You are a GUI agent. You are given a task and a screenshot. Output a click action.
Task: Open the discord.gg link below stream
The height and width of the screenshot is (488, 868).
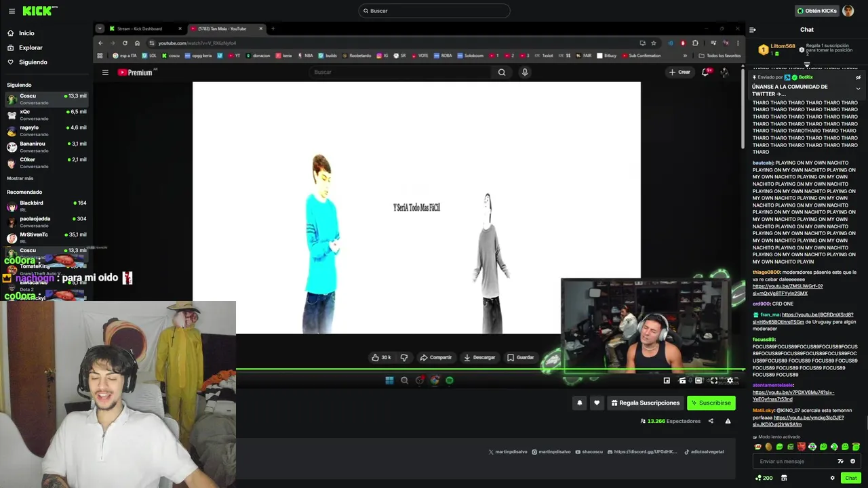(642, 451)
